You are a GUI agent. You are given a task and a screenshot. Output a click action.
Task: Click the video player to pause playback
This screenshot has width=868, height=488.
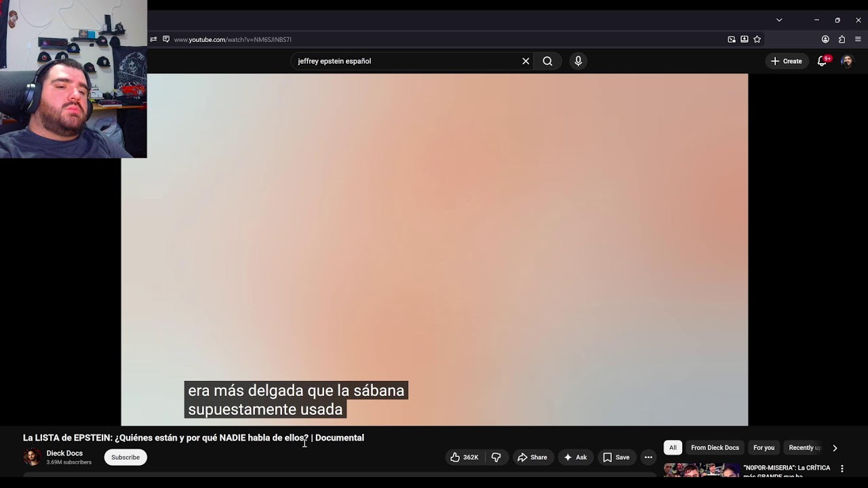(434, 249)
